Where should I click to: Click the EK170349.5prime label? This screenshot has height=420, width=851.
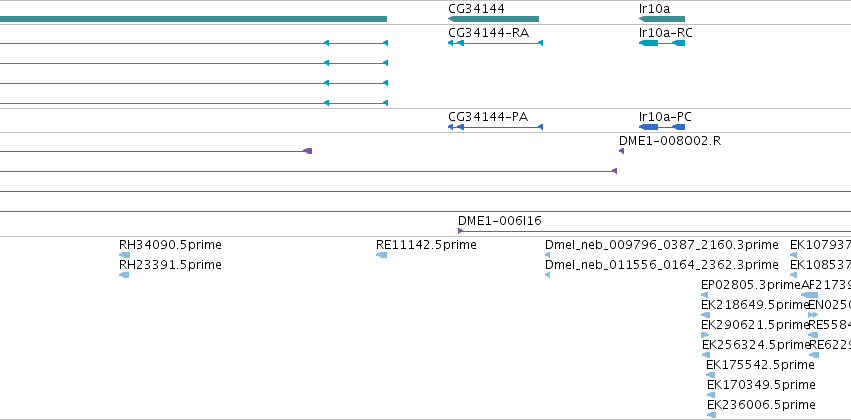coord(761,385)
